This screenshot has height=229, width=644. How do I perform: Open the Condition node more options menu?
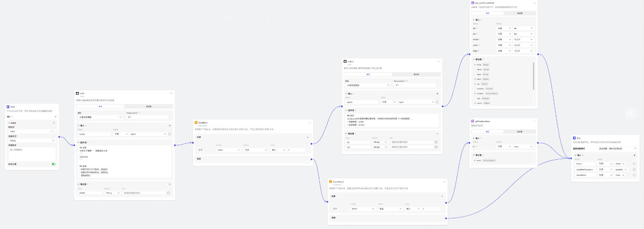coord(310,123)
